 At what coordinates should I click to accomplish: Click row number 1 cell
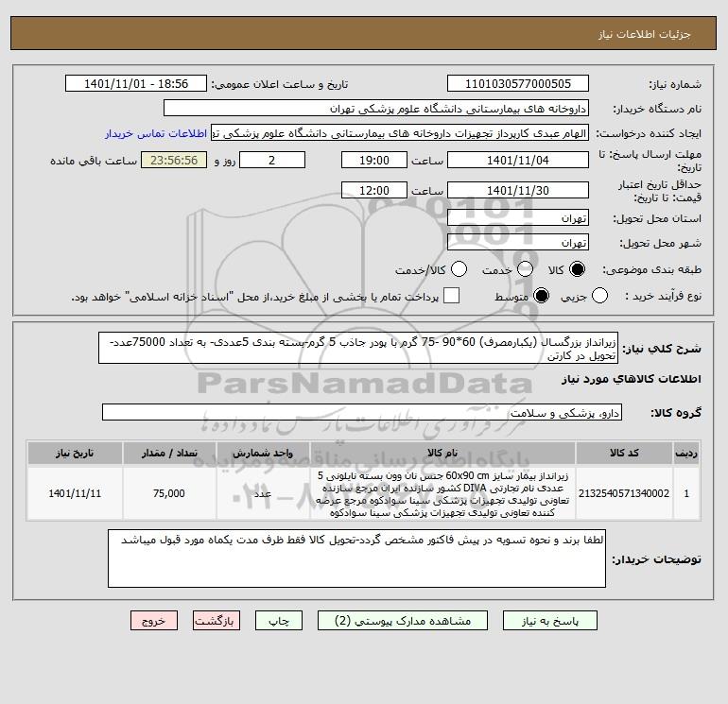click(686, 493)
